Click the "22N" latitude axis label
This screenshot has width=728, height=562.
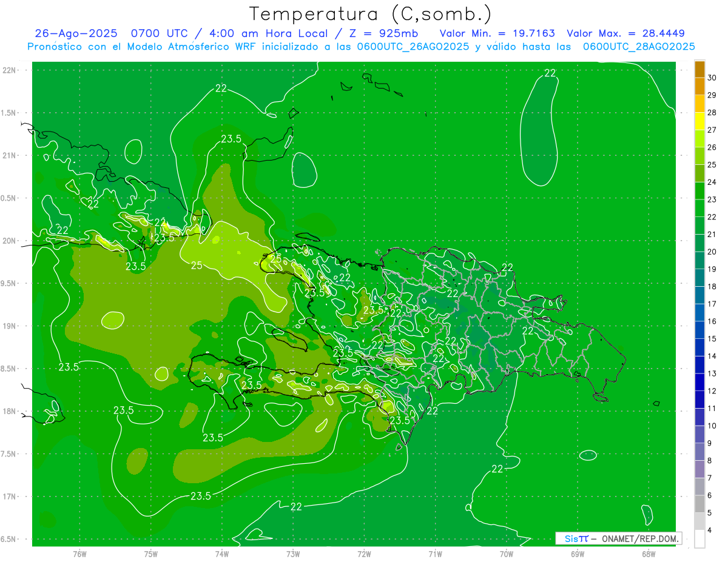click(9, 70)
